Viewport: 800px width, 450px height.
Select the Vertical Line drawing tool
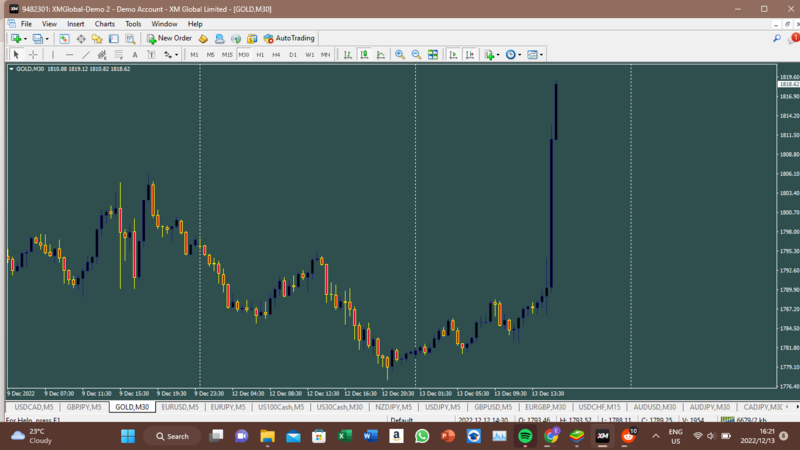pyautogui.click(x=53, y=55)
